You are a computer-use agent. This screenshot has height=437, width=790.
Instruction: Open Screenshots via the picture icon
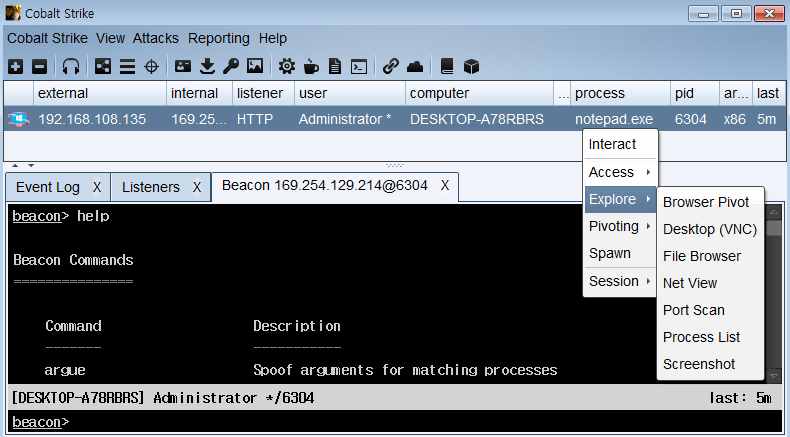[x=255, y=66]
